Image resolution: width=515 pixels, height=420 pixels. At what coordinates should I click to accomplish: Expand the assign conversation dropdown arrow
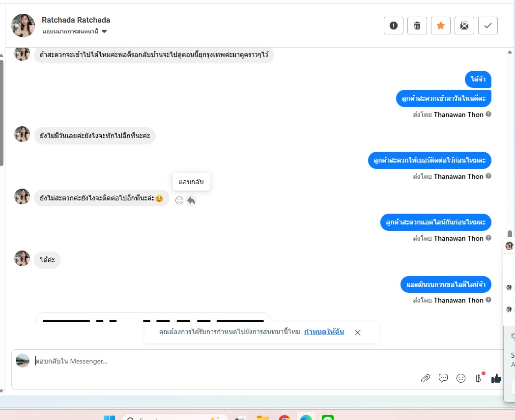104,31
